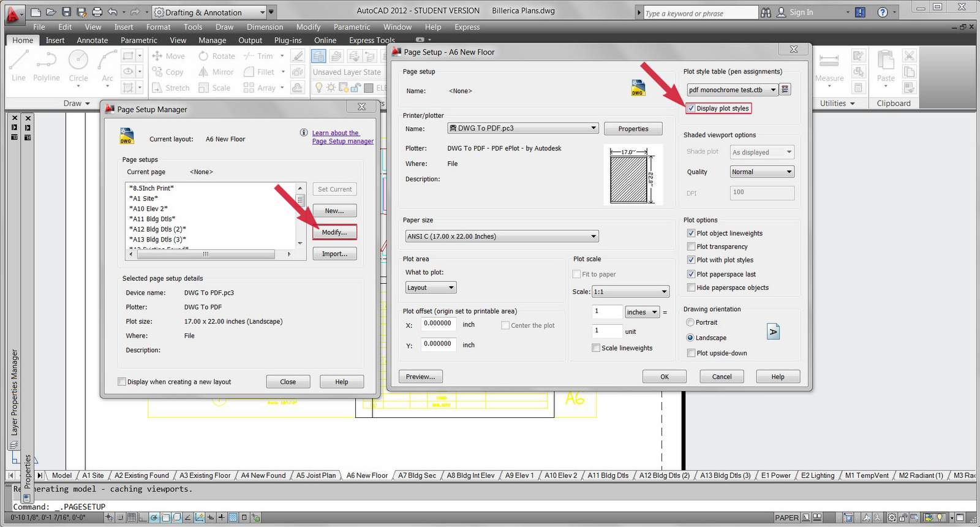Click the Measure tool in Utilities panel
The height and width of the screenshot is (527, 980).
(x=829, y=66)
